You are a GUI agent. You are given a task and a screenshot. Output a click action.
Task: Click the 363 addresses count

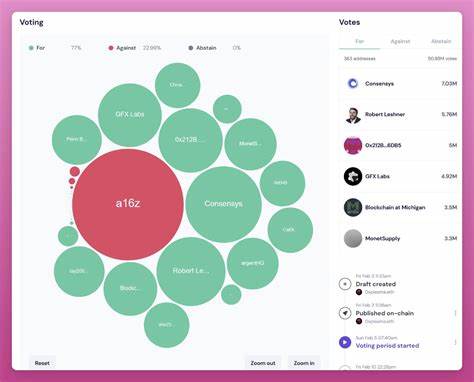click(360, 59)
